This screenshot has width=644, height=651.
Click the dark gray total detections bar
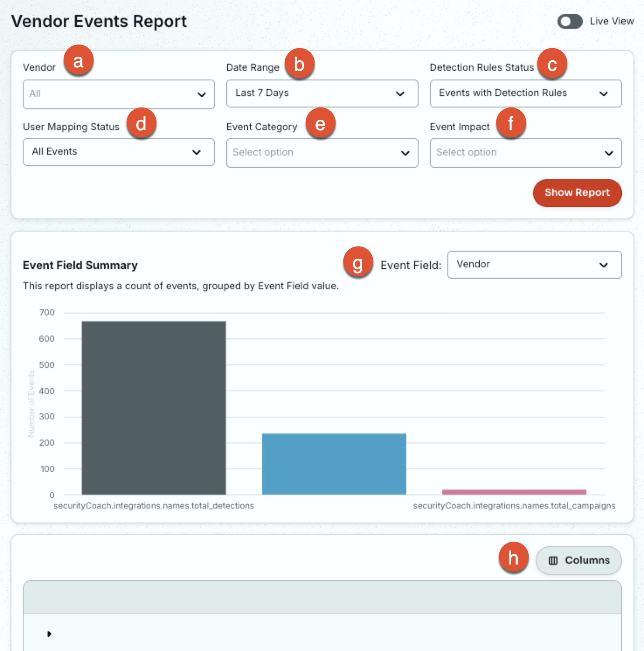pos(154,408)
